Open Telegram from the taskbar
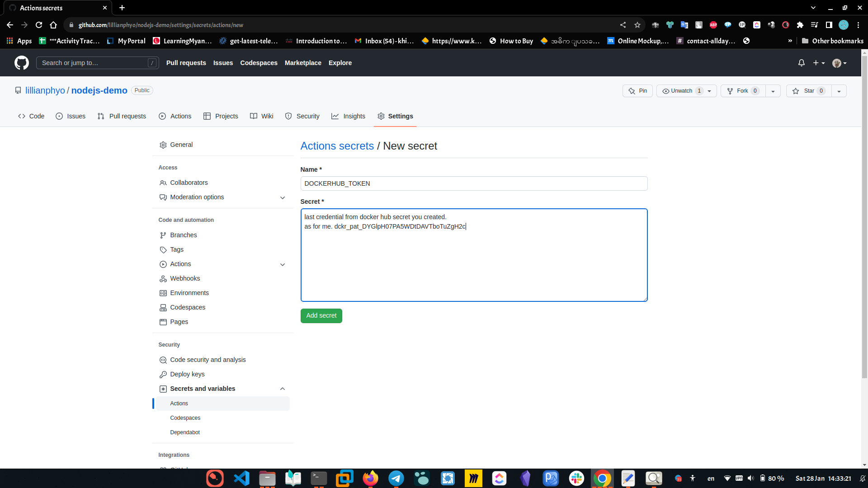The width and height of the screenshot is (868, 488). pos(396,478)
